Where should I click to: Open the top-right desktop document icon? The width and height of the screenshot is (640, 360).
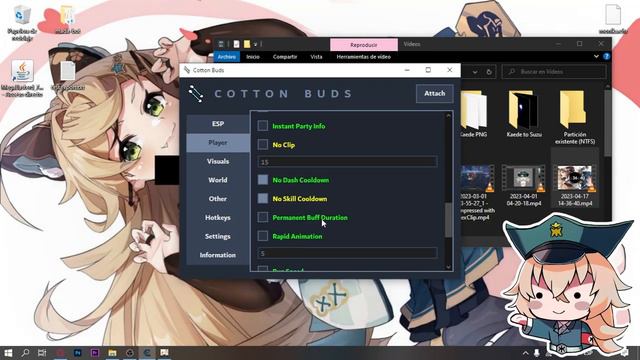click(x=613, y=19)
